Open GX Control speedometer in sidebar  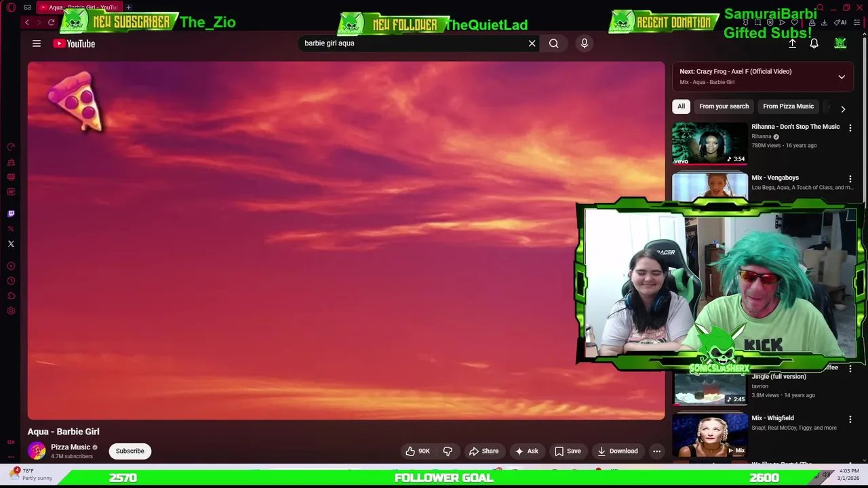click(11, 147)
